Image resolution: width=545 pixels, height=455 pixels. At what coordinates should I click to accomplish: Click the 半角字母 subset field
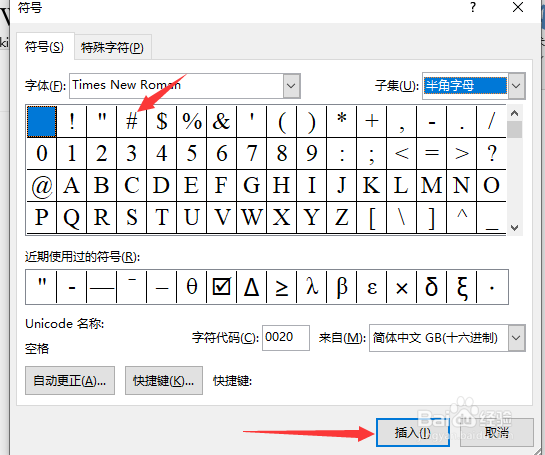(465, 86)
